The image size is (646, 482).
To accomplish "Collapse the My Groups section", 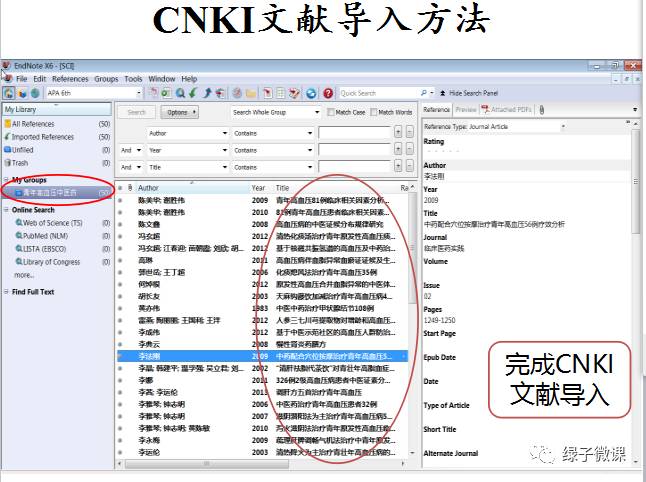I will click(x=6, y=180).
